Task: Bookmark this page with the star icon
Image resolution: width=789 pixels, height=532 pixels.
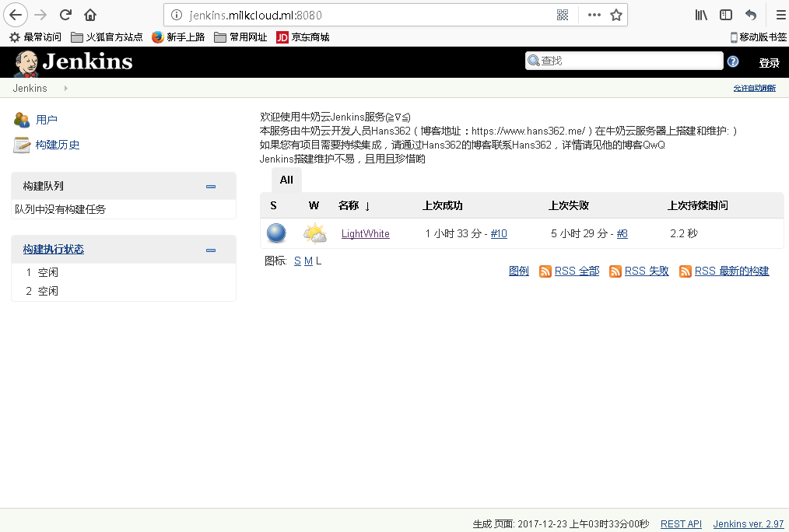Action: (x=616, y=15)
